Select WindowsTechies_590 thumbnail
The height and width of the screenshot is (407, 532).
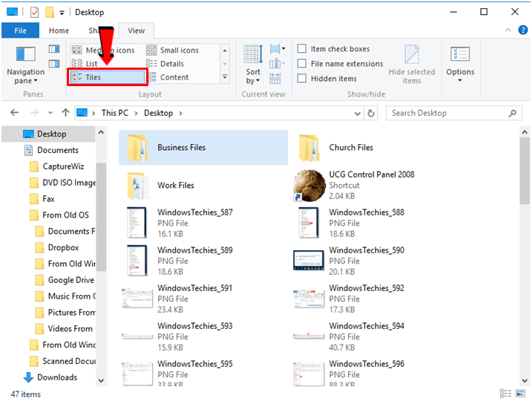[309, 260]
